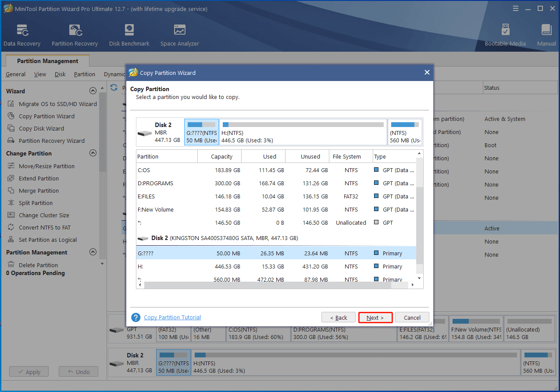
Task: Open the Dynamic menu
Action: point(114,74)
